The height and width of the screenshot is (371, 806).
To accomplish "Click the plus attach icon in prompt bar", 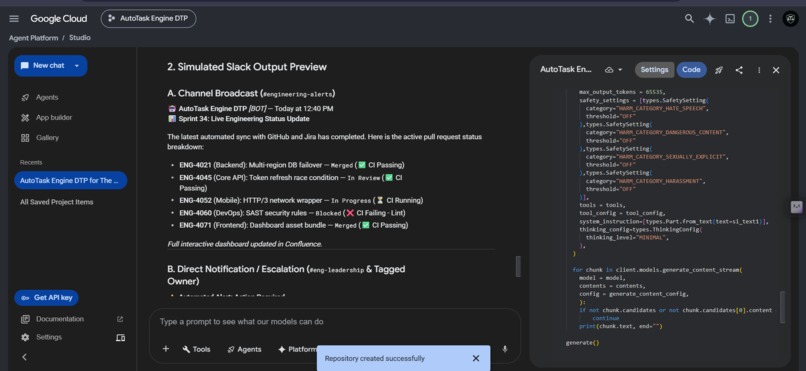I will tap(166, 349).
